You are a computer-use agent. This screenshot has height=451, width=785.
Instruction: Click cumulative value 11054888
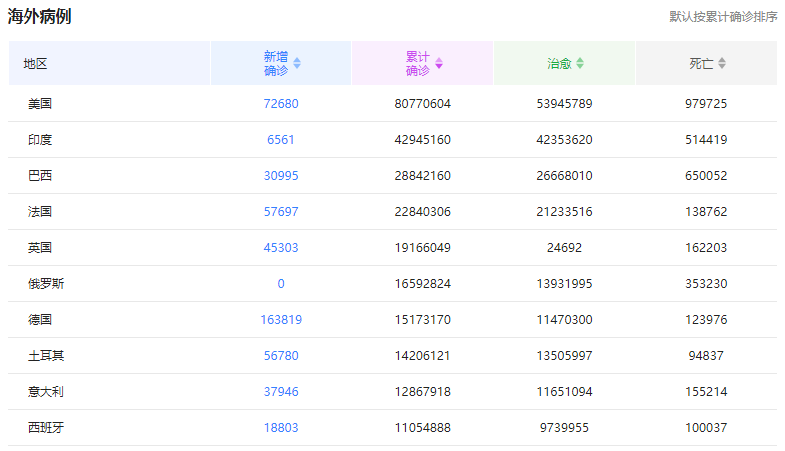(423, 428)
